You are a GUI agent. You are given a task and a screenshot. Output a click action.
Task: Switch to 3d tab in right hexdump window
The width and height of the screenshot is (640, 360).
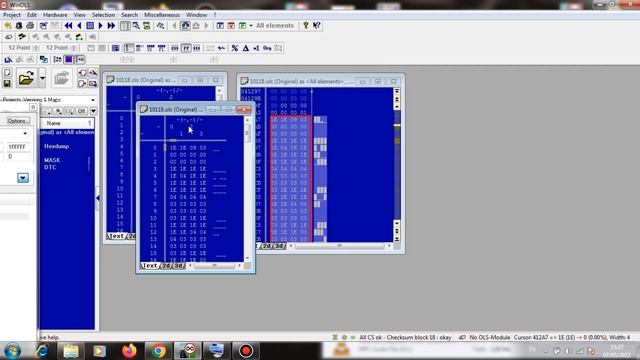pos(279,246)
